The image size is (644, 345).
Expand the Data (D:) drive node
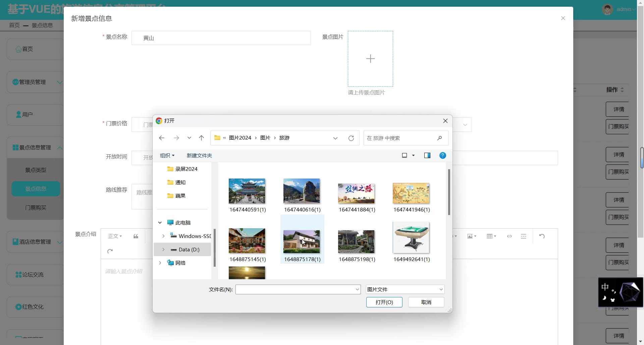pos(163,249)
